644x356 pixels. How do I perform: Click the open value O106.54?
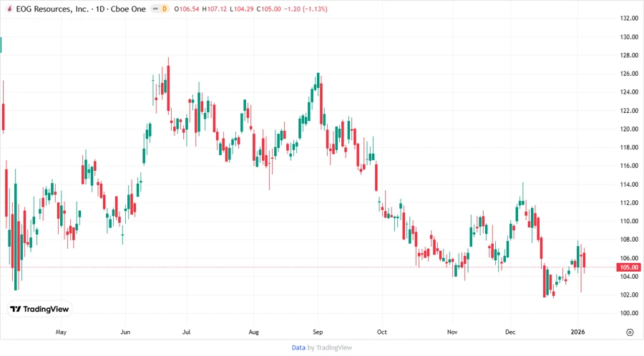(187, 9)
